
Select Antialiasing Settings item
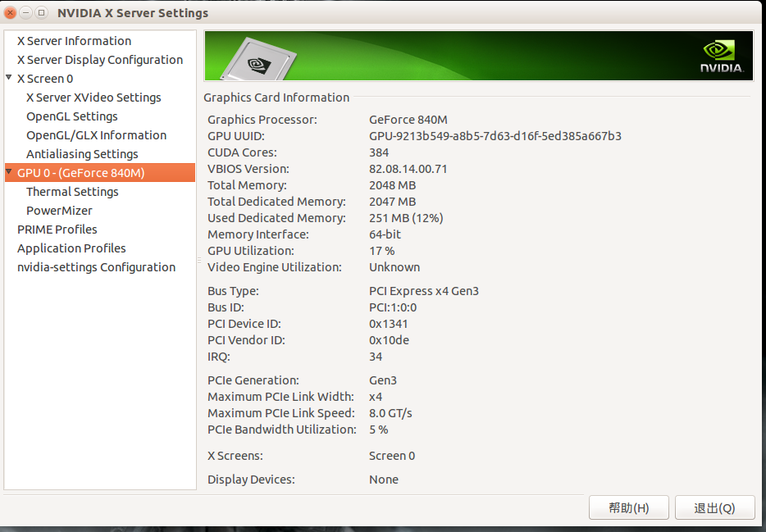tap(82, 154)
